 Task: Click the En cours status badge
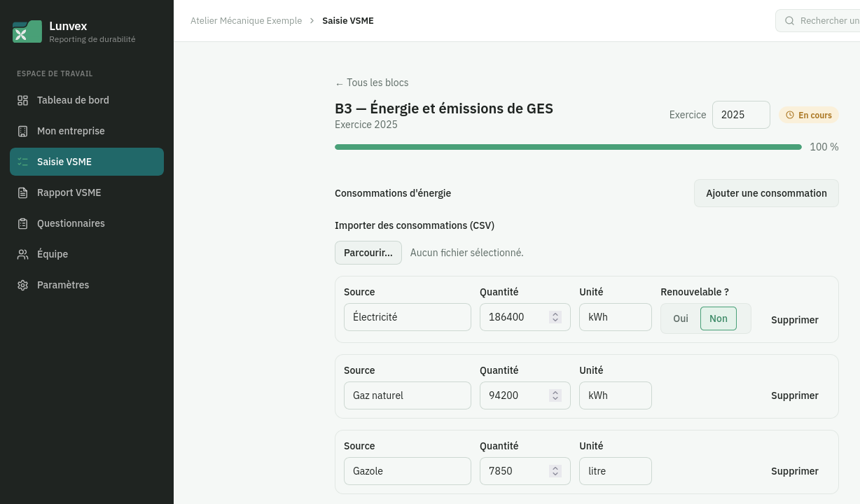click(809, 115)
